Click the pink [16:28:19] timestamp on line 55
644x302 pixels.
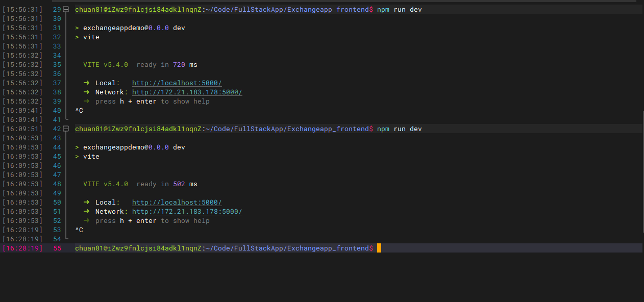click(22, 248)
